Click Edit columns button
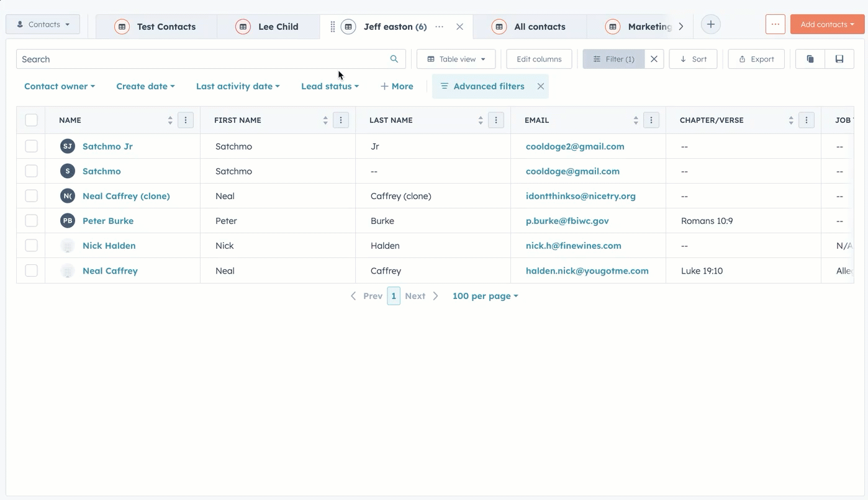 (x=539, y=59)
